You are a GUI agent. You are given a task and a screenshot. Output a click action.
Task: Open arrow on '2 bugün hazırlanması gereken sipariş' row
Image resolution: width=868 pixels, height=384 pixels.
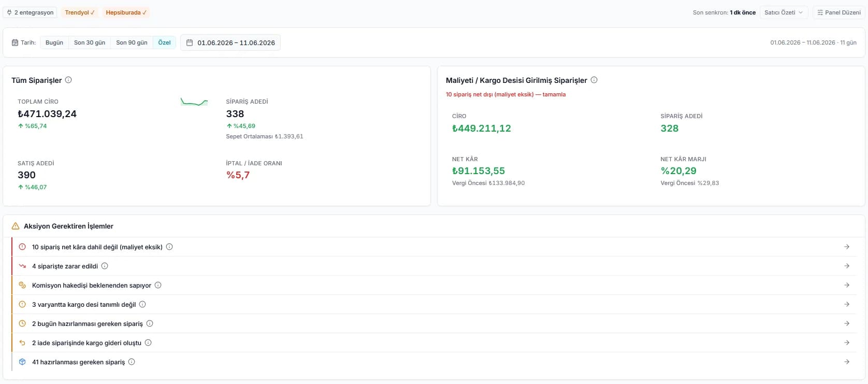(x=847, y=323)
